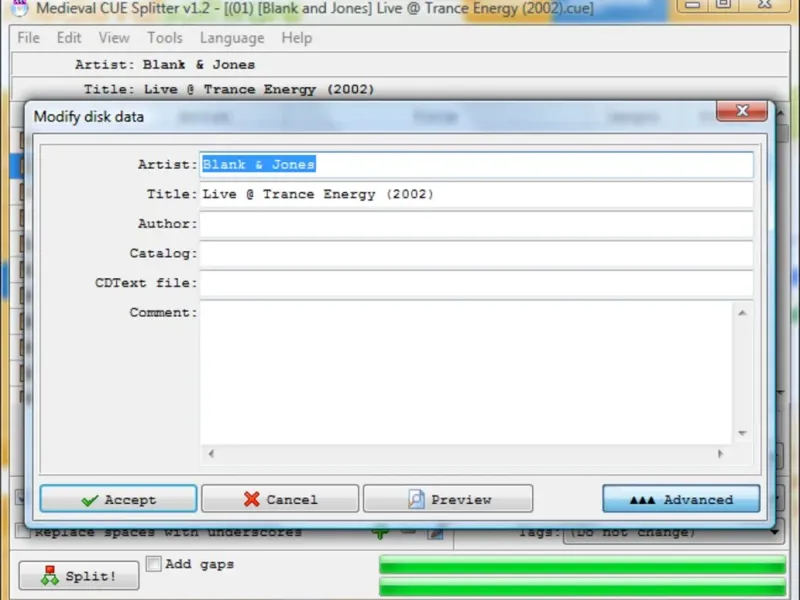Click the lower green progress bar
Image resolution: width=800 pixels, height=600 pixels.
click(582, 587)
